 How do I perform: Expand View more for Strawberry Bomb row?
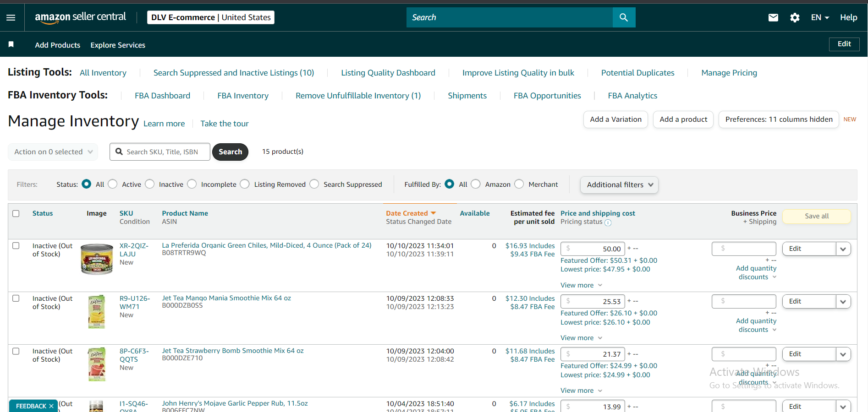click(x=581, y=390)
